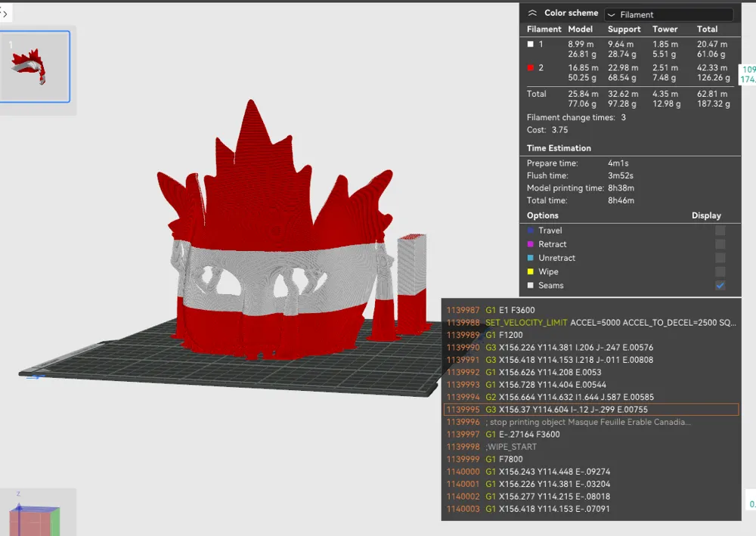
Task: Open the Filament color scheme dropdown
Action: pyautogui.click(x=668, y=14)
